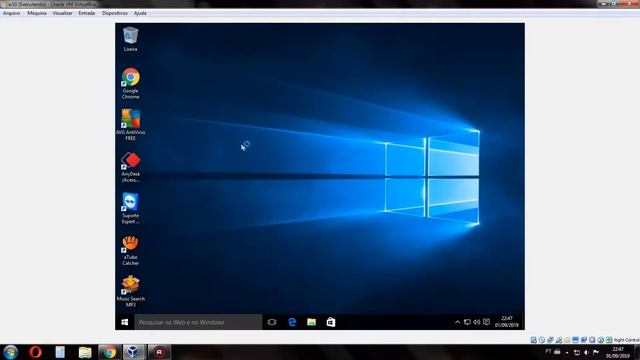Show hidden tray icons in guest taskbar
Screen dimensions: 640x360
point(458,322)
